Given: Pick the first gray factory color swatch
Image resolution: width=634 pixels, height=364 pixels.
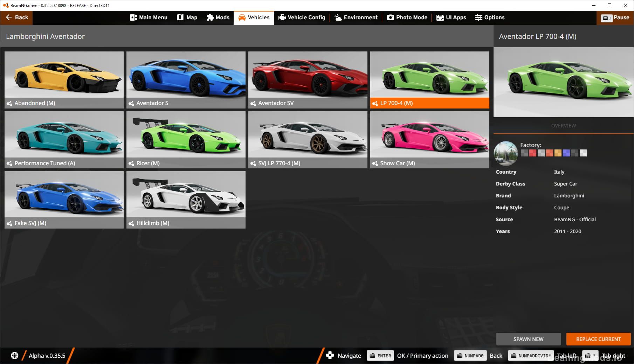Looking at the screenshot, I should click(524, 153).
